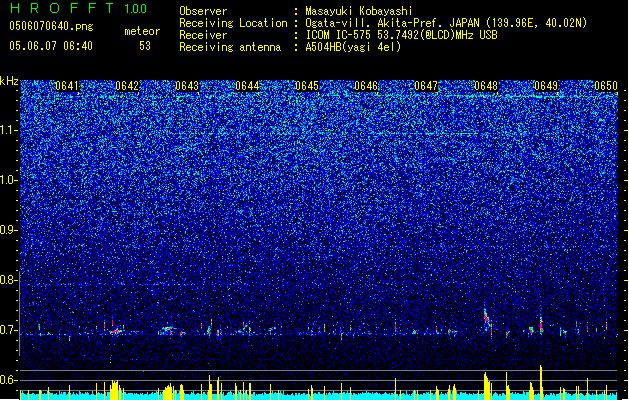Click the file name 0506070640.png
Viewport: 629px width, 400px height.
tap(51, 26)
